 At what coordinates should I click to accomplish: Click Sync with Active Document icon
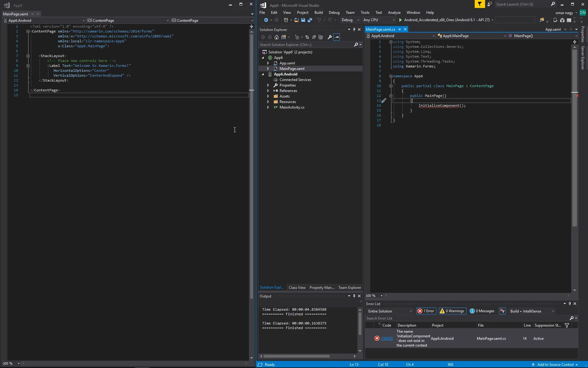tap(307, 37)
